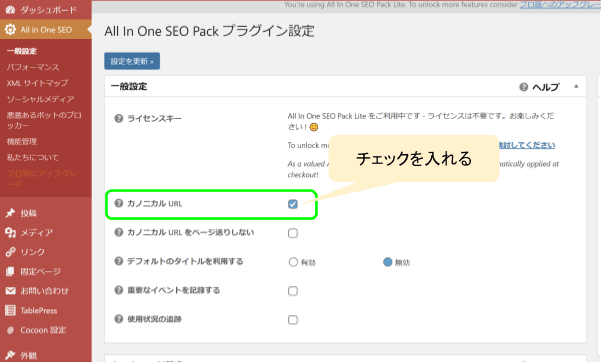Open the ヘルプ link in panel header
The width and height of the screenshot is (601, 362).
(x=546, y=87)
